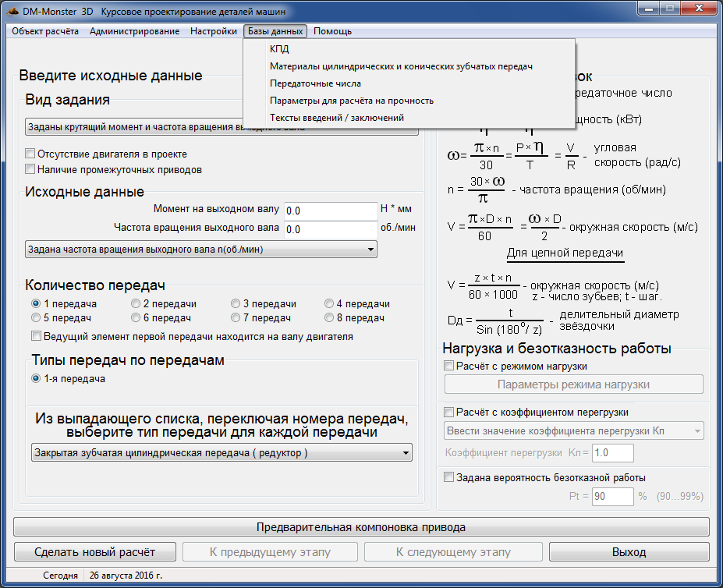Click the Коэффициент перегрузки Кп input field
This screenshot has width=723, height=588.
coord(613,453)
